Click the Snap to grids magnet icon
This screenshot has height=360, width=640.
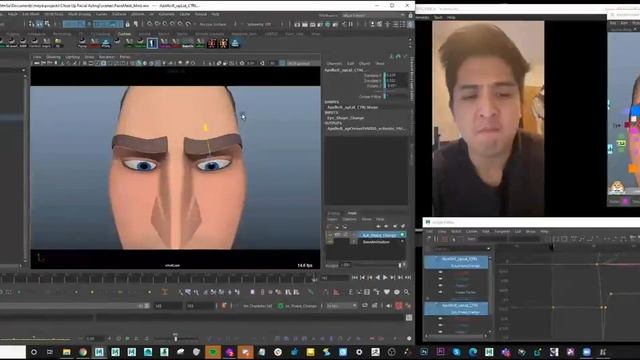[150, 24]
